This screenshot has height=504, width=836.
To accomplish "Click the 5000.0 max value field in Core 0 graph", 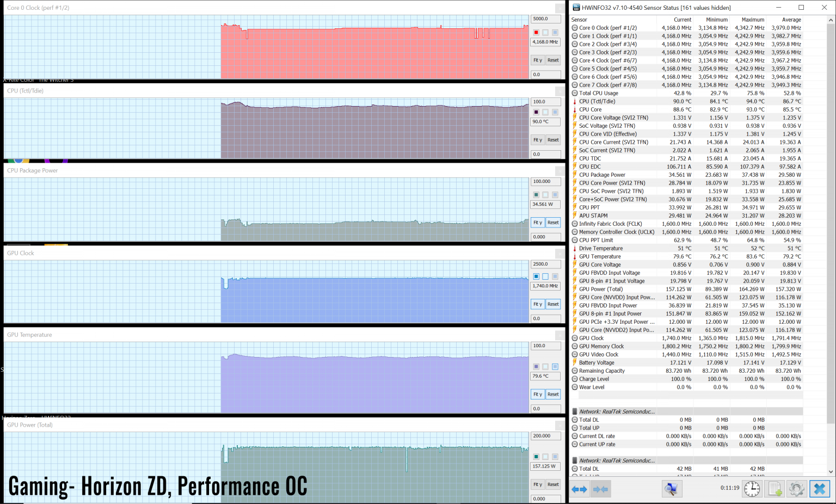I will tap(545, 19).
